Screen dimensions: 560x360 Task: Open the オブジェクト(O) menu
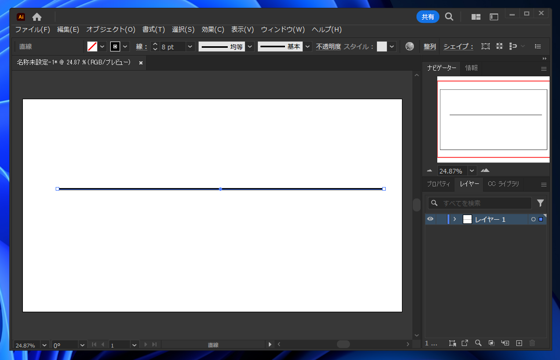pyautogui.click(x=111, y=30)
